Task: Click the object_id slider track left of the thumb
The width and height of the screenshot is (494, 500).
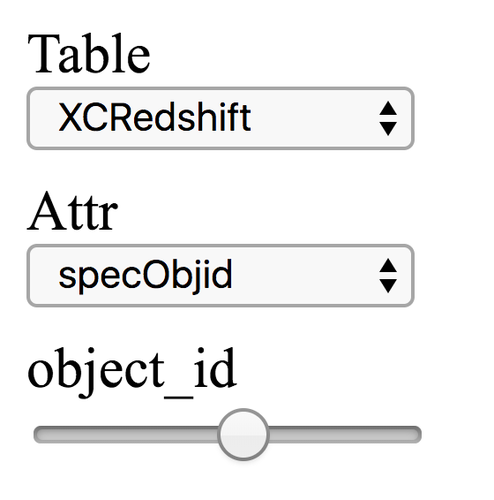Action: click(x=126, y=435)
